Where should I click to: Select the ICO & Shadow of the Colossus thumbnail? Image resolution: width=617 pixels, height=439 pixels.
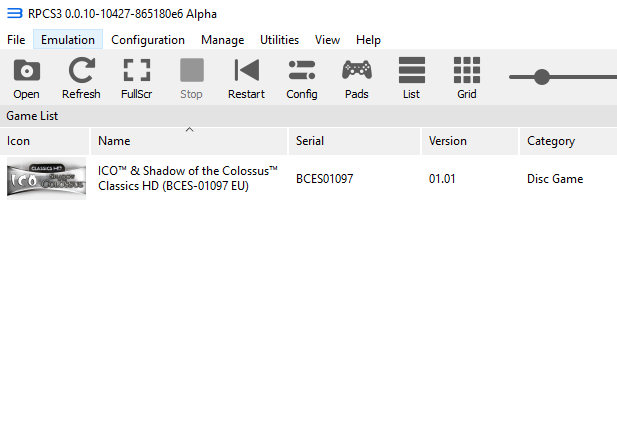(x=46, y=179)
